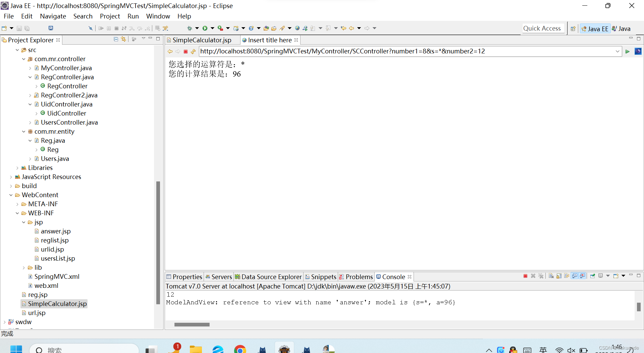Open the File Explorer folder in taskbar
This screenshot has width=644, height=353.
pos(196,349)
